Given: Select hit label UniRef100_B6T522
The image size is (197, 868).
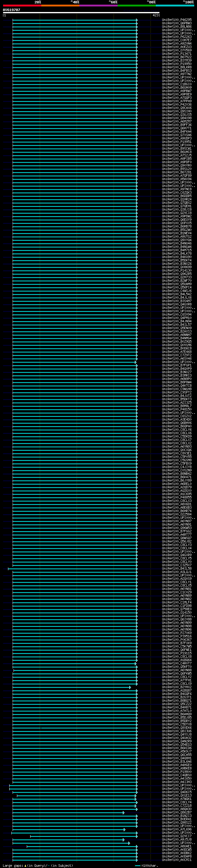Looking at the screenshot, I should coord(177,57).
